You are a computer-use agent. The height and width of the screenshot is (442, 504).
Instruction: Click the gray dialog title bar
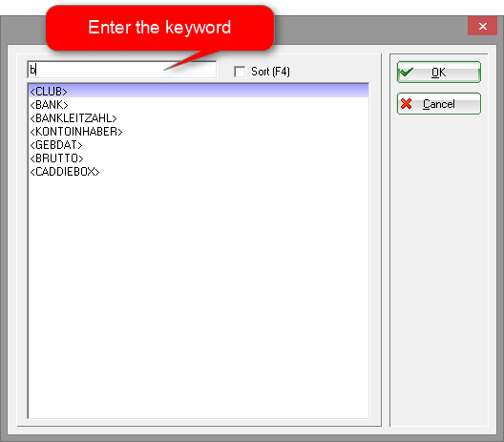coord(369,30)
